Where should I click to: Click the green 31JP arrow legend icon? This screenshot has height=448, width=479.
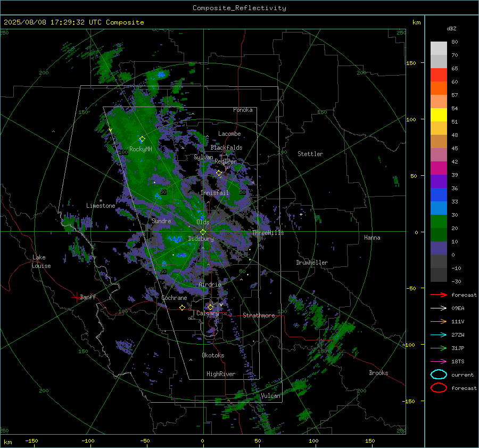pos(439,348)
